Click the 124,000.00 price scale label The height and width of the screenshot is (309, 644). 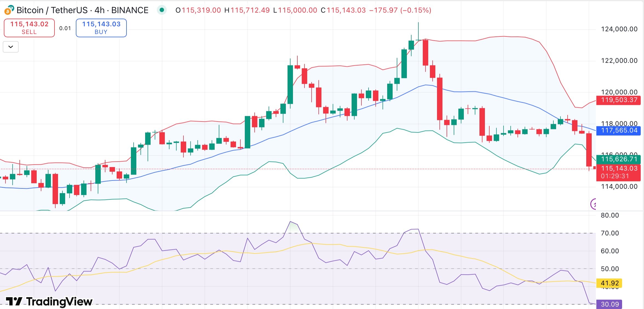coord(619,29)
